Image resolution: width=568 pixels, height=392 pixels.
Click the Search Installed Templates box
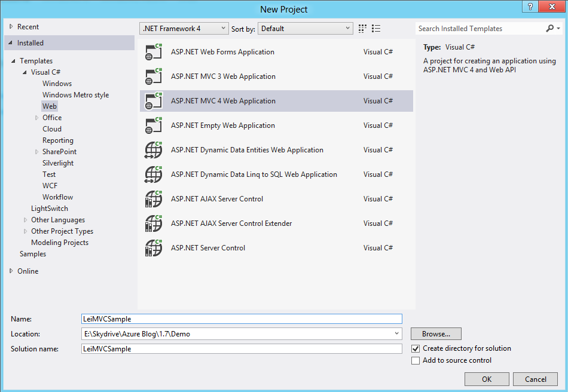[480, 29]
